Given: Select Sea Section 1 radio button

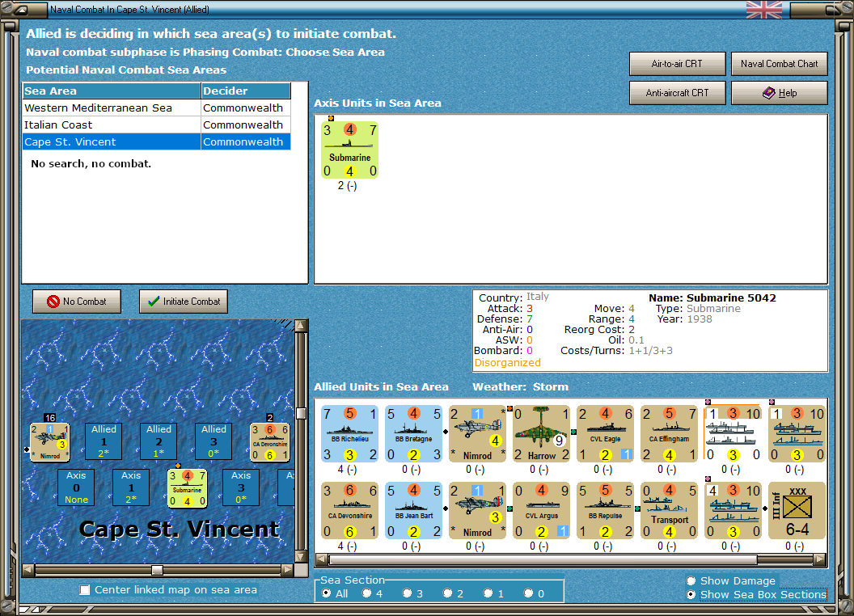Looking at the screenshot, I should (488, 593).
